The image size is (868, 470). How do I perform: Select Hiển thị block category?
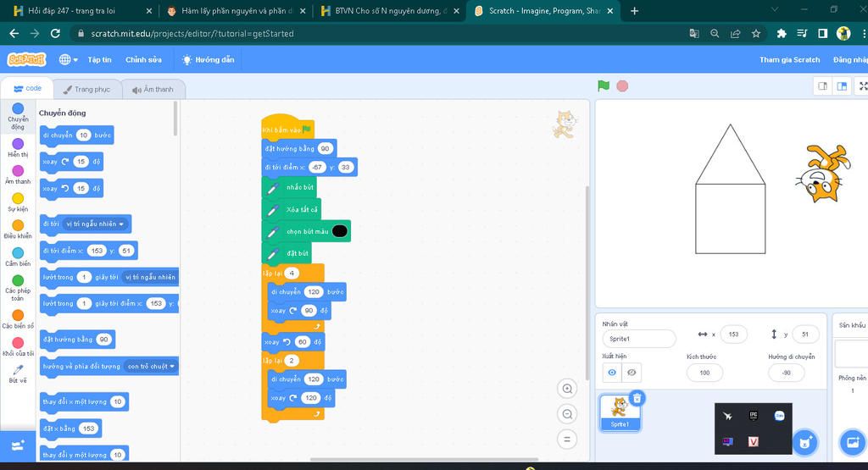click(x=18, y=147)
